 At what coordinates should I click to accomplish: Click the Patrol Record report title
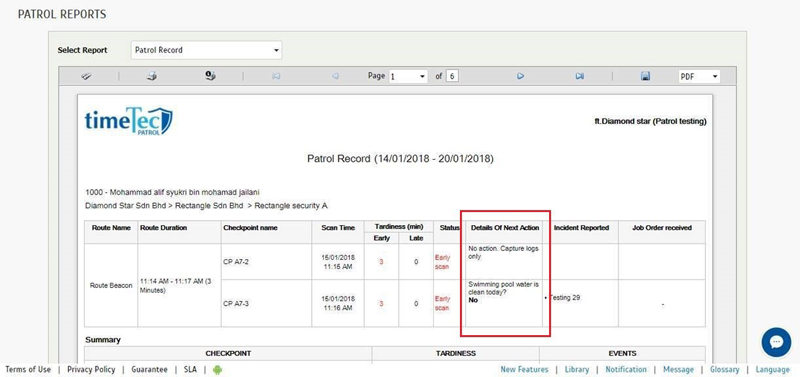(401, 159)
